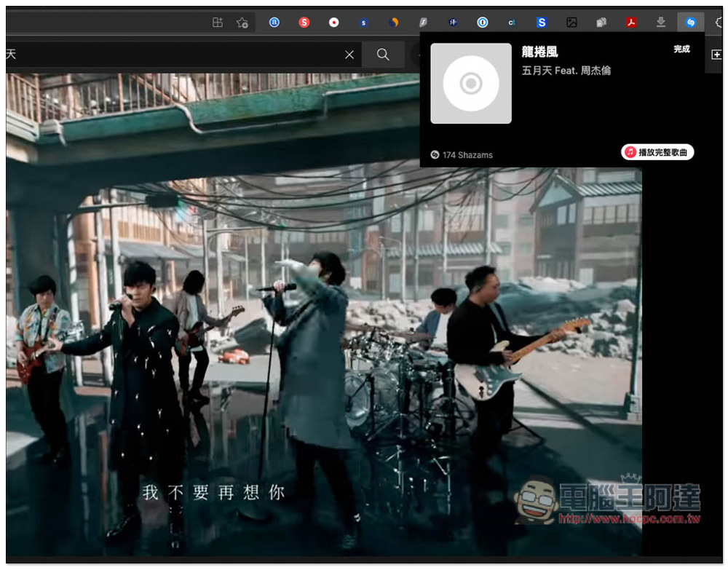Open the image picture extension icon
This screenshot has height=570, width=728.
[571, 23]
